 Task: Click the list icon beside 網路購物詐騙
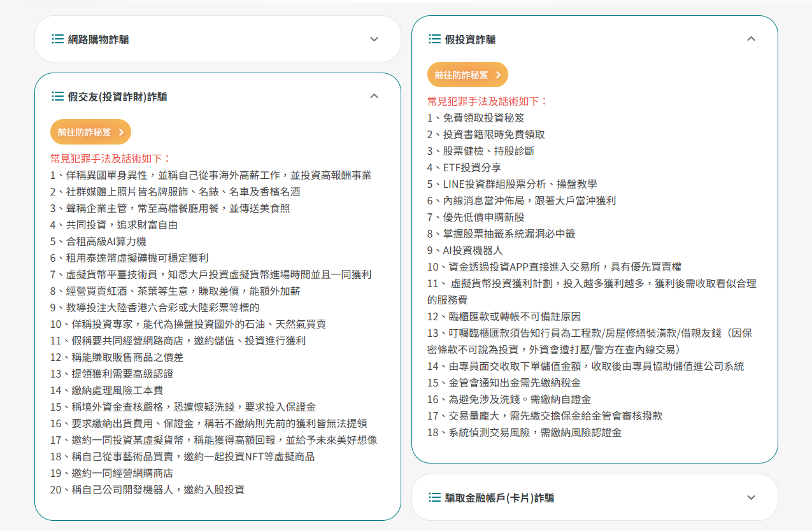pyautogui.click(x=57, y=39)
